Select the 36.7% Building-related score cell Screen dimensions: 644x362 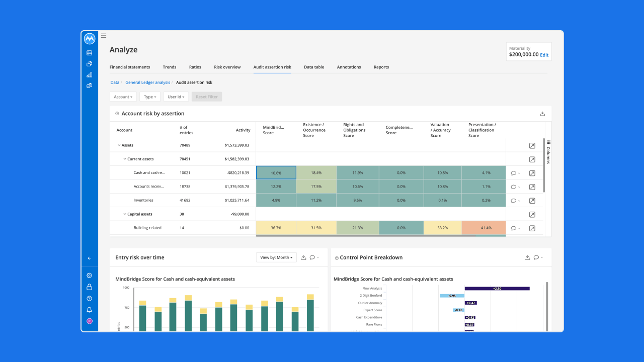276,228
